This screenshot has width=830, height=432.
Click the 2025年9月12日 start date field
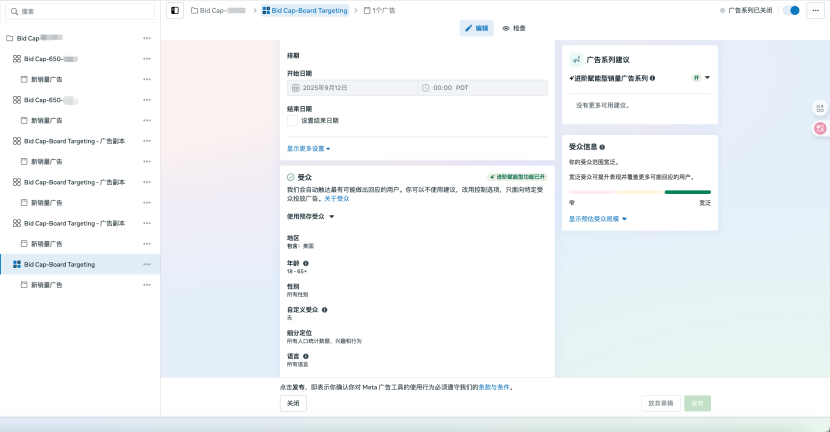point(353,88)
